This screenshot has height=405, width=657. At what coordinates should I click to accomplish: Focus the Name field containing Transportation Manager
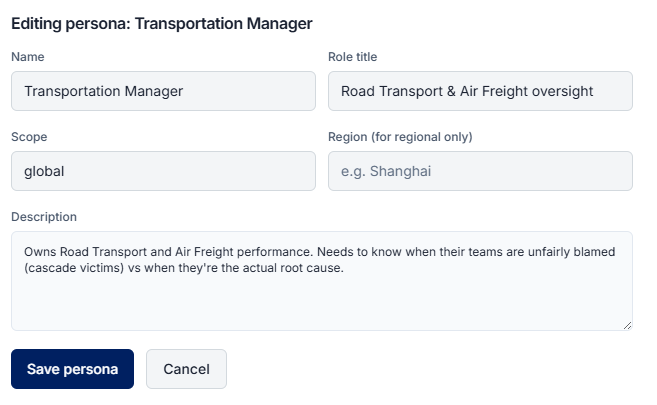[x=163, y=91]
